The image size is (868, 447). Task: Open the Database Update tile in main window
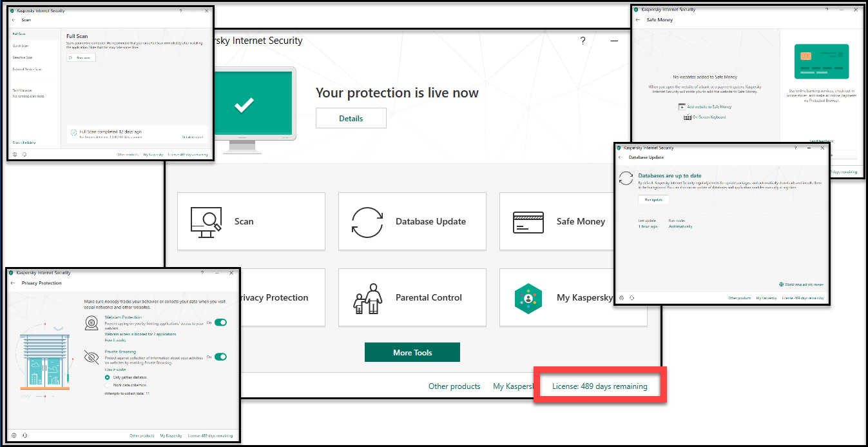click(412, 221)
